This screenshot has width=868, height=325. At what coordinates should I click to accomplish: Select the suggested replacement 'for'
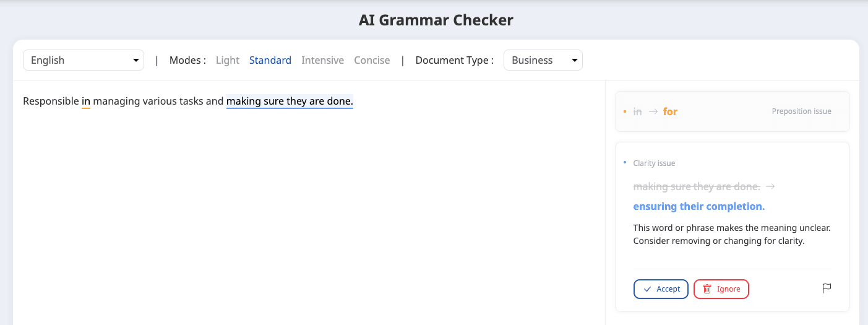[670, 112]
